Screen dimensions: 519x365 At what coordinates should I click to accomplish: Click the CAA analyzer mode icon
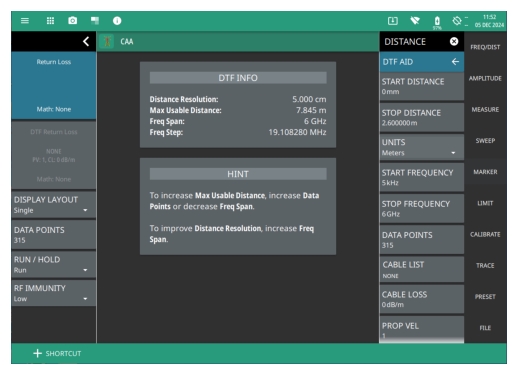[107, 41]
